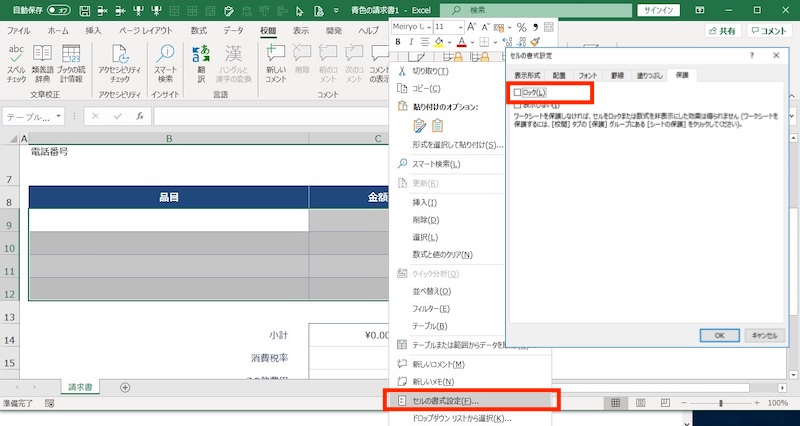Expand the Quick Access Toolbar customize arrow
This screenshot has width=800, height=426.
[x=336, y=10]
